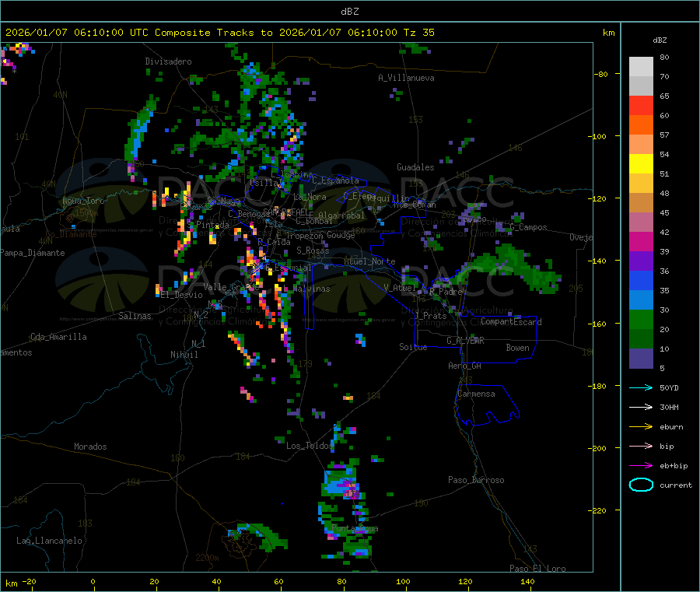Click the Lag.Llancanelo map label
The height and width of the screenshot is (592, 700).
click(49, 541)
